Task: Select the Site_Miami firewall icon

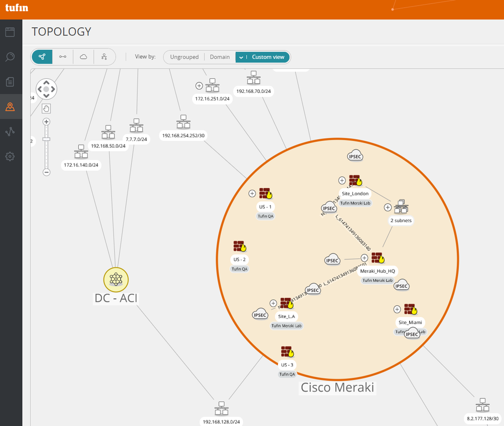Action: [x=411, y=309]
